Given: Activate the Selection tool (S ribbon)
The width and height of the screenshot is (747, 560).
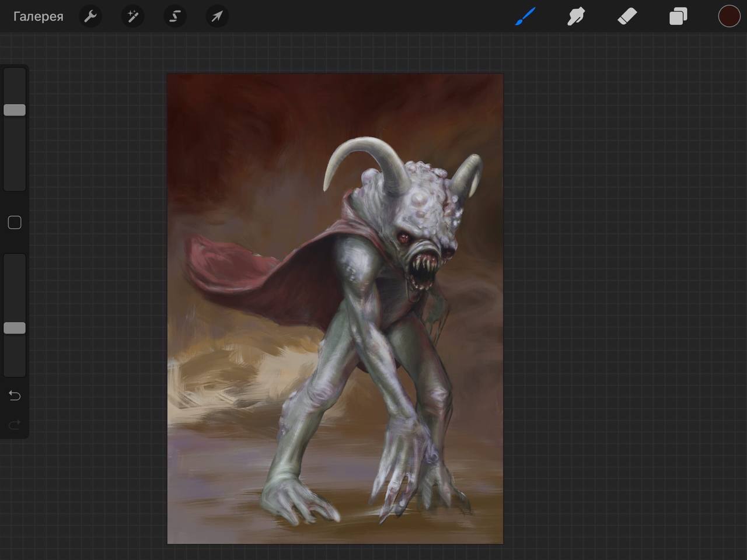Looking at the screenshot, I should (174, 16).
